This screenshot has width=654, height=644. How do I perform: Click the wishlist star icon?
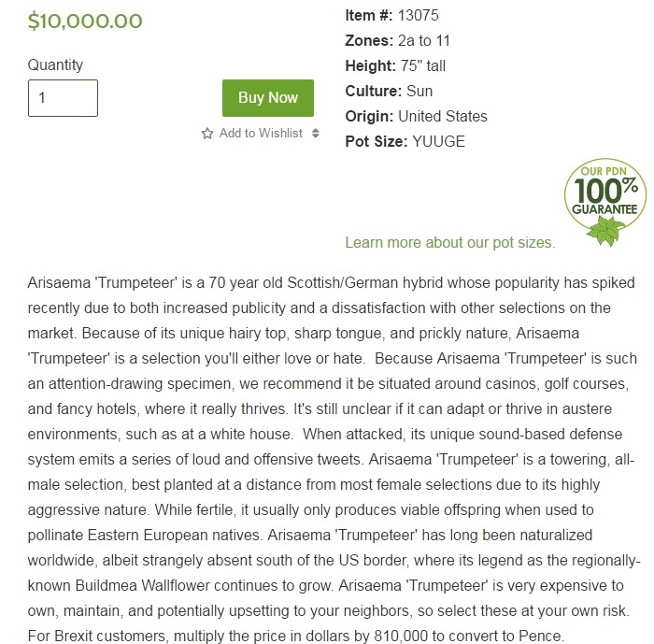coord(207,134)
